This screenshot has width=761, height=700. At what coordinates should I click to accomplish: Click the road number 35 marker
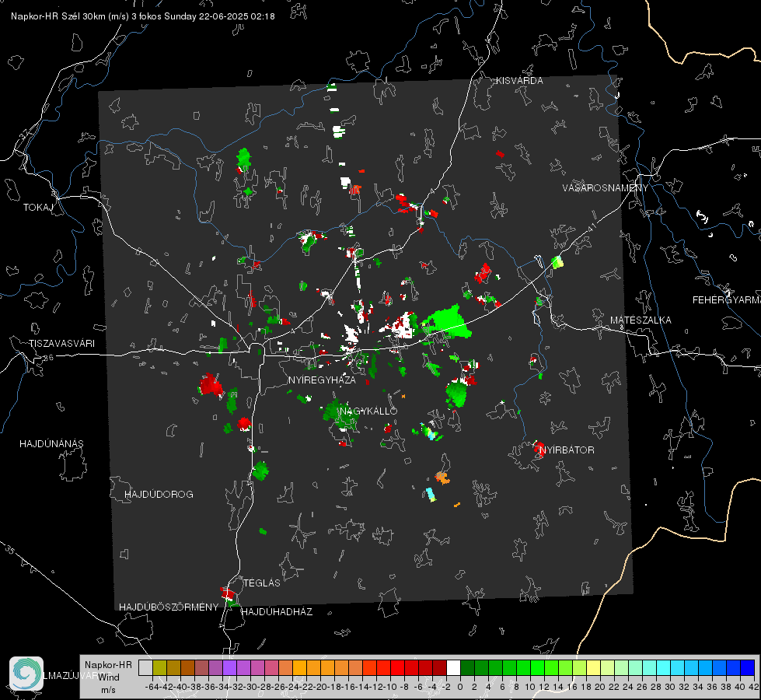point(10,550)
